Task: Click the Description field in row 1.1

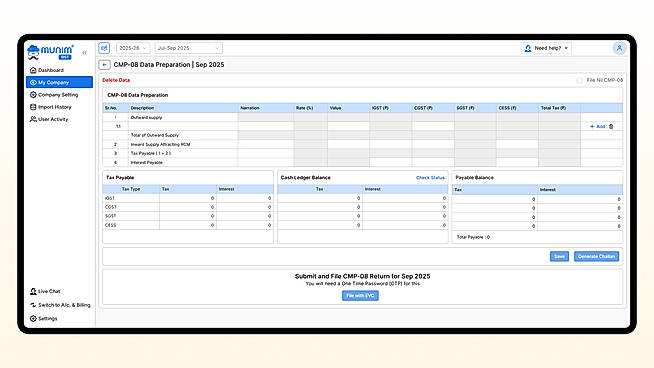Action: pyautogui.click(x=183, y=126)
